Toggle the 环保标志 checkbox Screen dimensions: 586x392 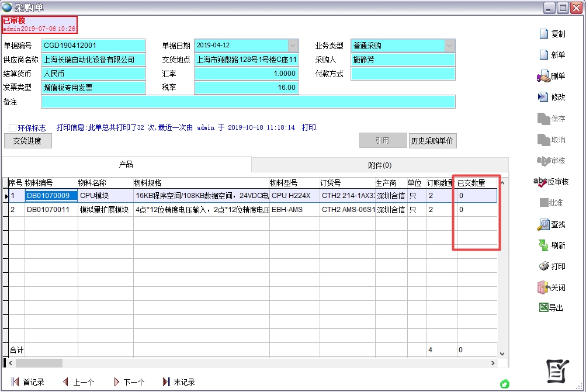(12, 127)
